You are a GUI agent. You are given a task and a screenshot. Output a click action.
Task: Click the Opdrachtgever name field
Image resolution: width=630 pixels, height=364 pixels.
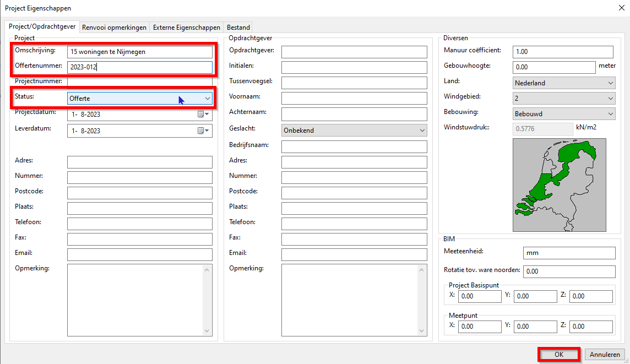click(354, 52)
